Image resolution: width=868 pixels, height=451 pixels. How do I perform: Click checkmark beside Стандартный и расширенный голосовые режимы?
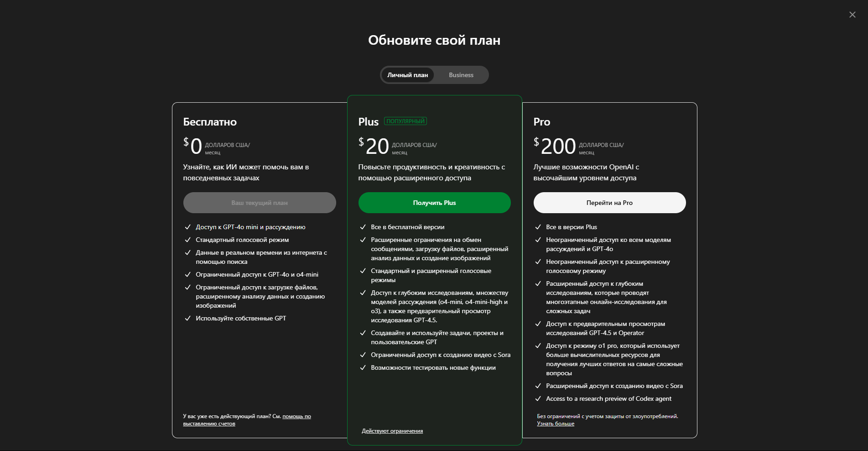(x=363, y=271)
